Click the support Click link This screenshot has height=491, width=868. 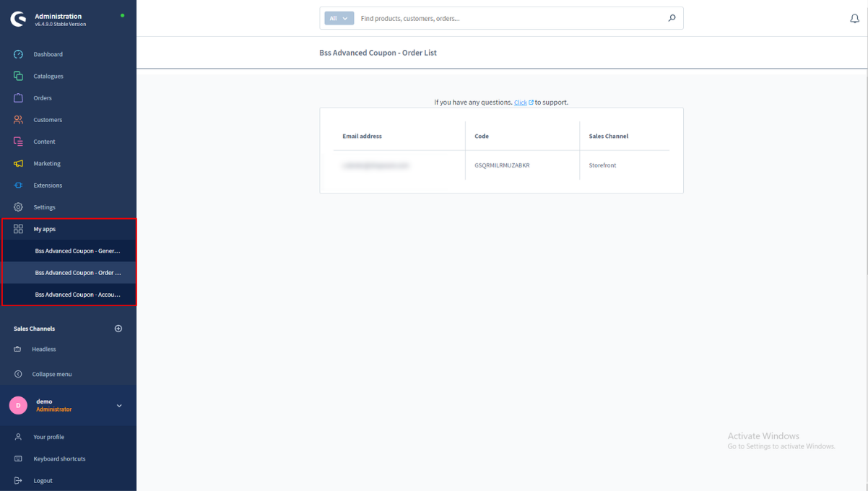click(520, 103)
